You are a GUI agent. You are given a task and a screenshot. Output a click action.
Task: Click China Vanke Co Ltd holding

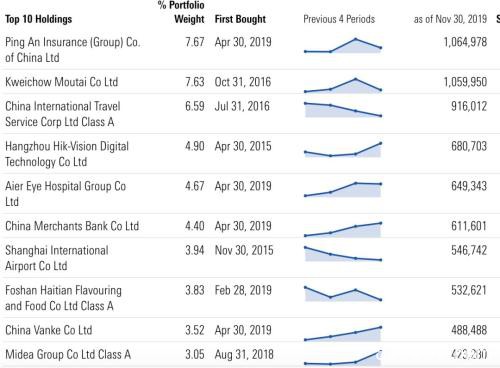click(x=49, y=330)
